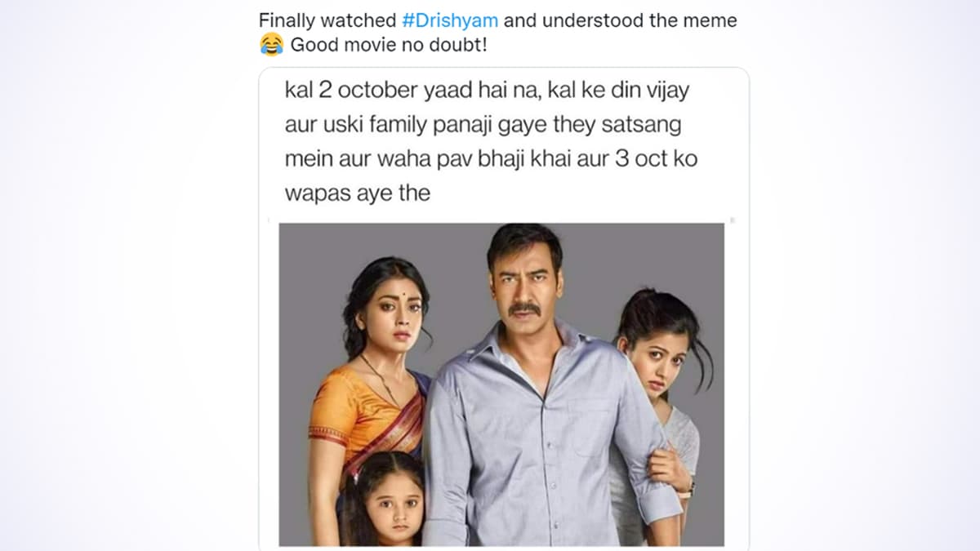The image size is (980, 551).
Task: Click the 'wapas aye the' line
Action: tap(357, 193)
